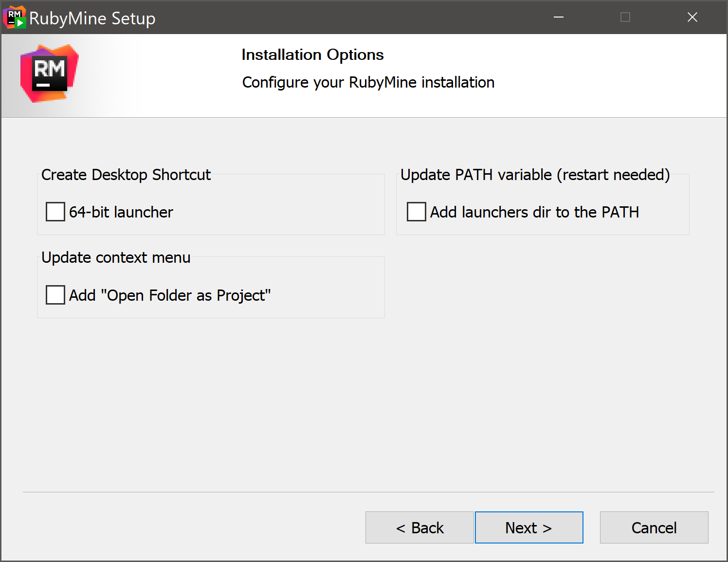Image resolution: width=728 pixels, height=562 pixels.
Task: Check Add launchers dir to the PATH
Action: click(x=416, y=211)
